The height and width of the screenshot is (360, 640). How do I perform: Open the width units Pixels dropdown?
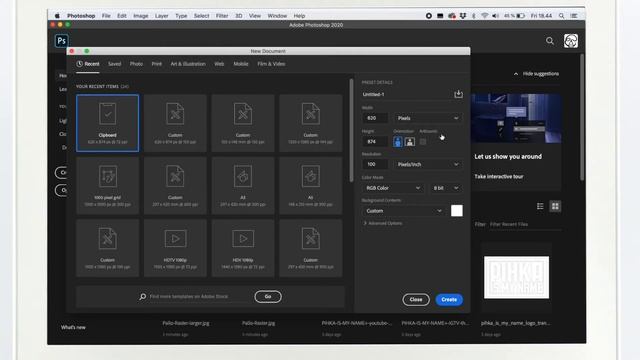coord(428,118)
